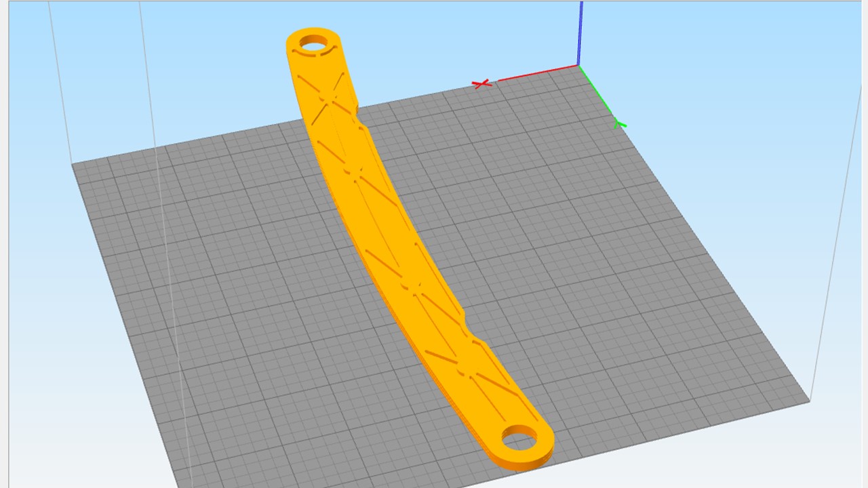The image size is (868, 488).
Task: Click the red X axis label marker
Action: click(x=481, y=84)
